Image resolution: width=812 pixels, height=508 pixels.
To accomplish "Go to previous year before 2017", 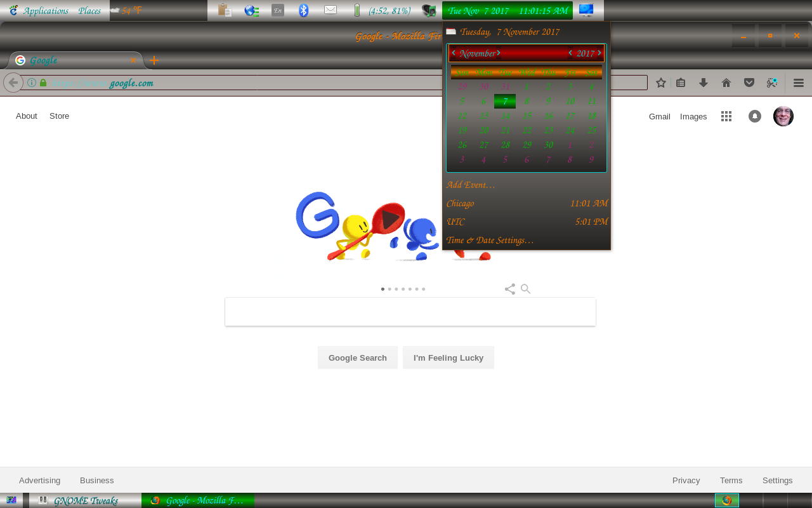I will 570,53.
